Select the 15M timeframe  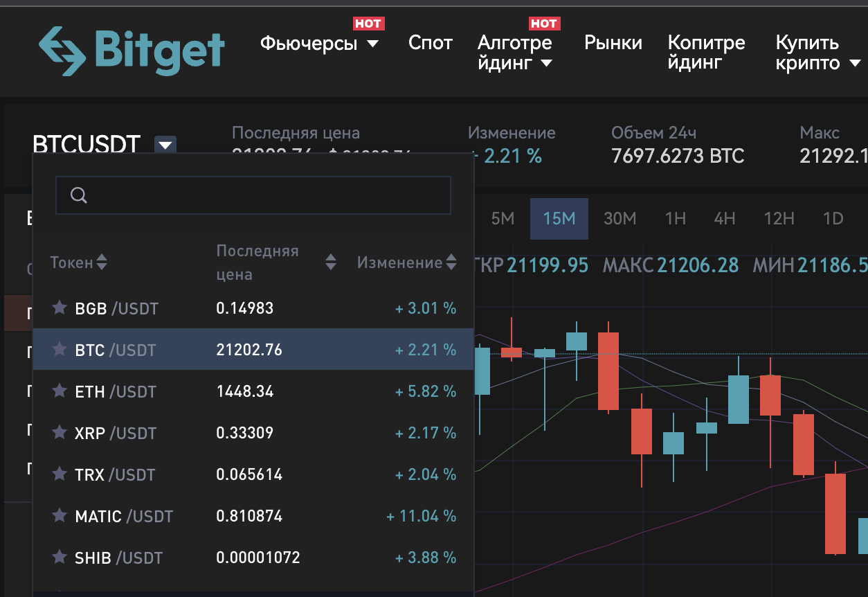tap(559, 219)
